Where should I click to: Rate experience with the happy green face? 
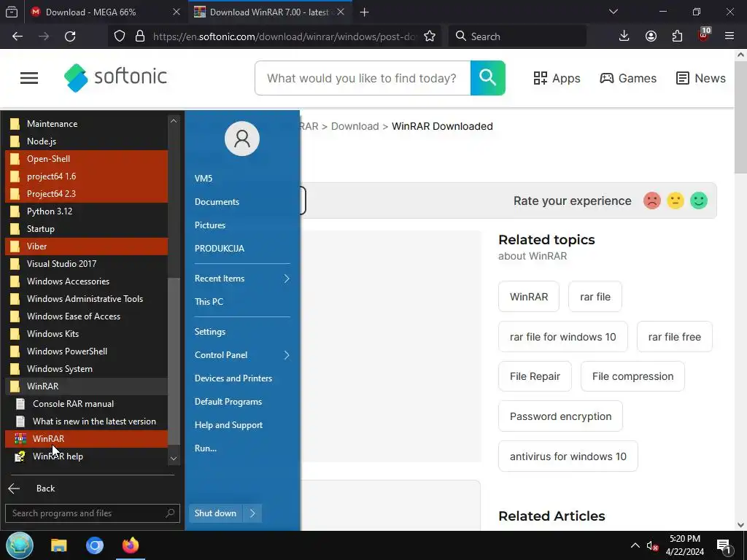pos(699,201)
